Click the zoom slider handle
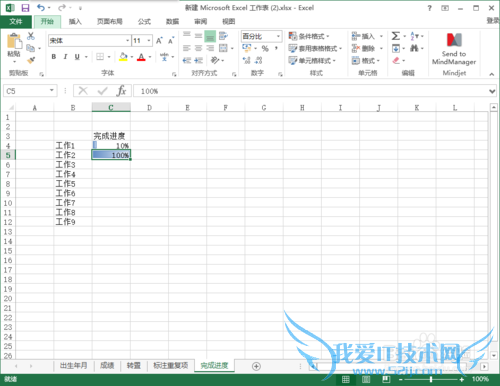The height and width of the screenshot is (386, 500). (x=431, y=379)
